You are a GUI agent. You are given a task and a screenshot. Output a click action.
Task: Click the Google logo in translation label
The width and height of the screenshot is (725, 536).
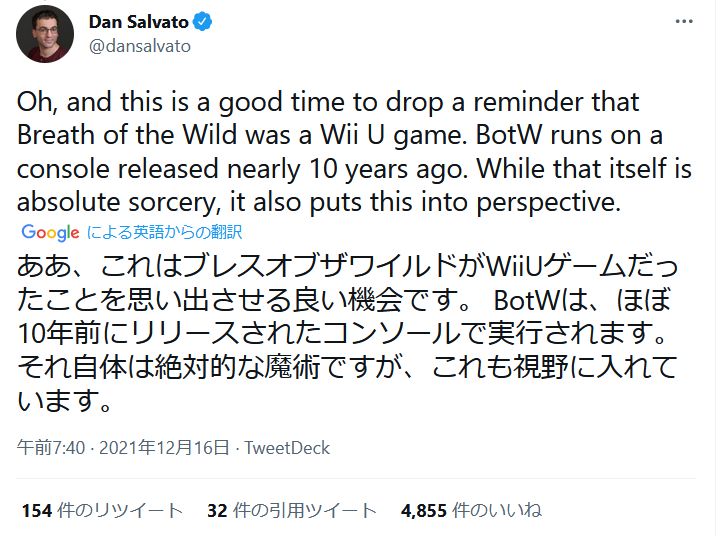click(x=50, y=232)
